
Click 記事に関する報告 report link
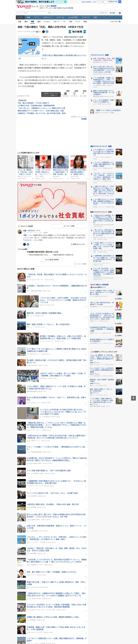point(23,96)
